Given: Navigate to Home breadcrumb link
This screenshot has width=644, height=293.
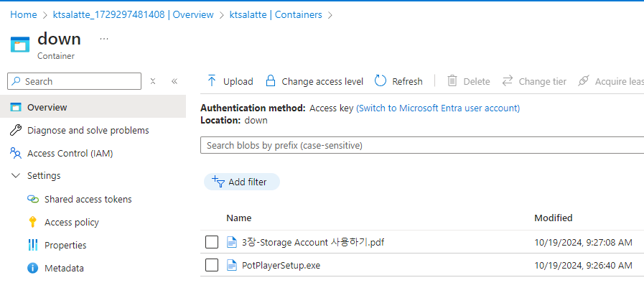Looking at the screenshot, I should click(x=23, y=14).
